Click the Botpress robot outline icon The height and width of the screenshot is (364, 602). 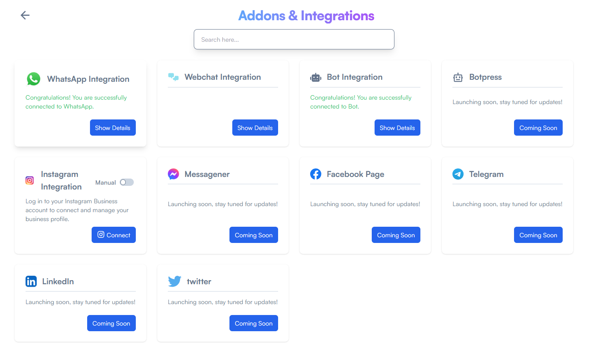[x=458, y=77]
